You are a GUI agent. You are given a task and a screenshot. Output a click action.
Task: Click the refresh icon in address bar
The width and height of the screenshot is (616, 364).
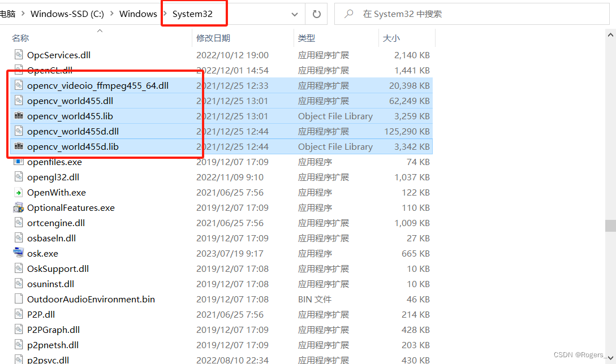316,14
